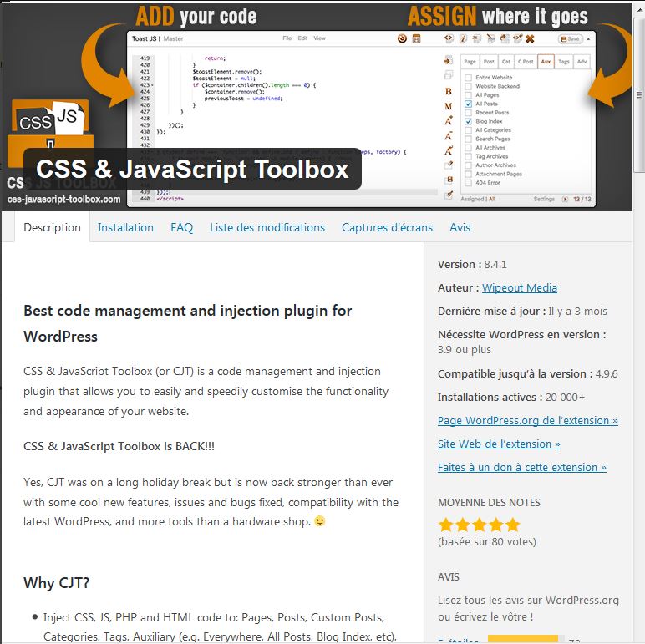Click the fifth star of the average rating
The height and width of the screenshot is (644, 645).
point(512,525)
